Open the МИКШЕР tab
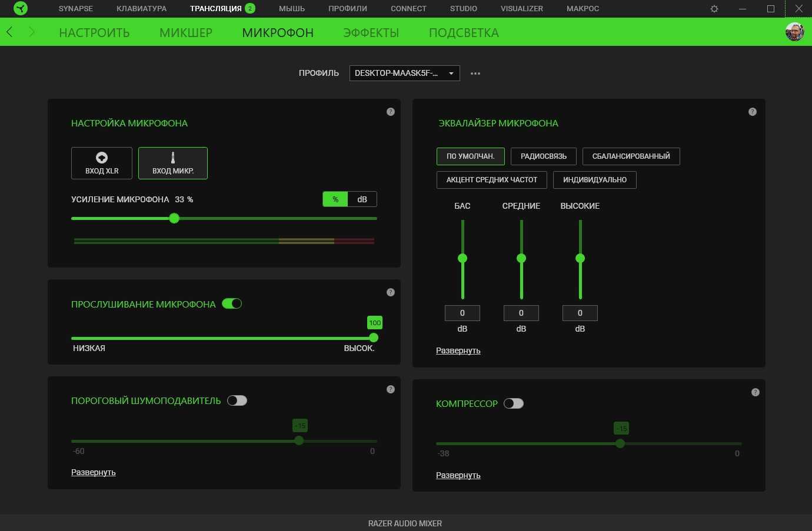 (186, 33)
